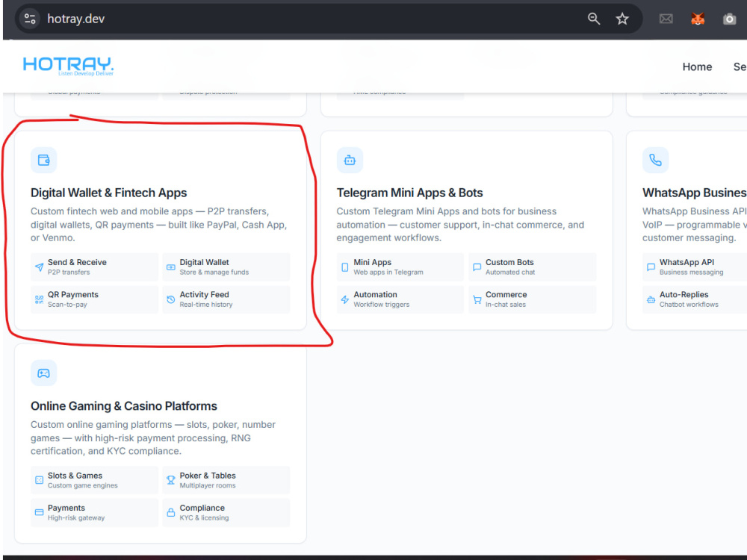Screen dimensions: 747x560
Task: Select the Poker & Tables tile
Action: pos(226,480)
